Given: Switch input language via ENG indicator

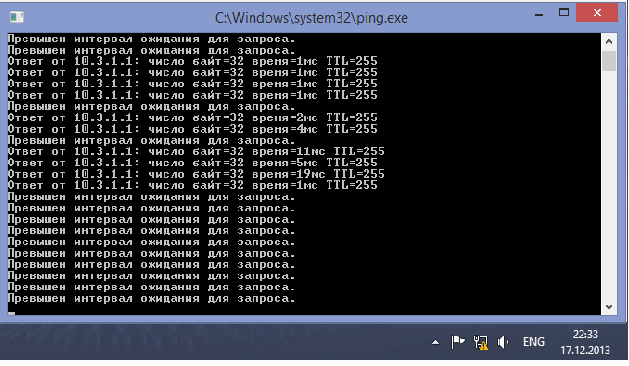Looking at the screenshot, I should (x=534, y=342).
